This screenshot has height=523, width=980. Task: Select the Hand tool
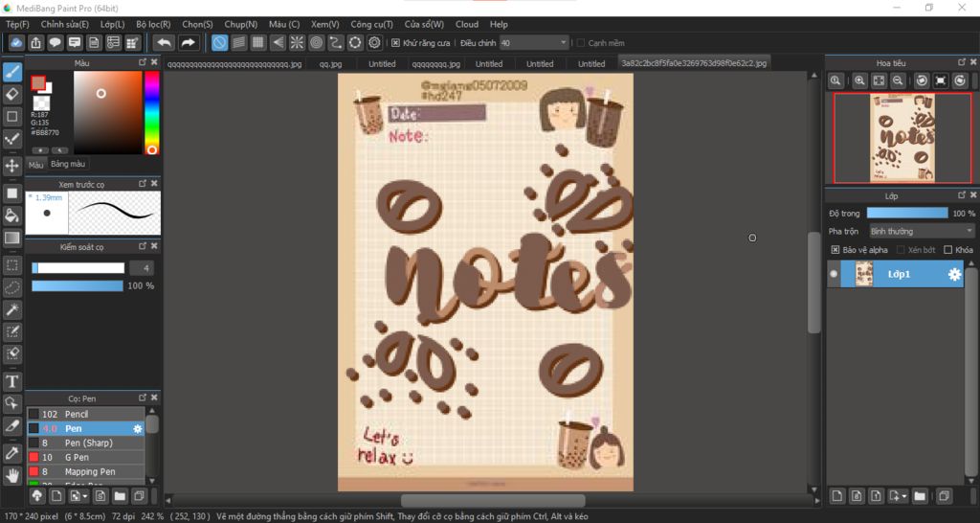11,475
